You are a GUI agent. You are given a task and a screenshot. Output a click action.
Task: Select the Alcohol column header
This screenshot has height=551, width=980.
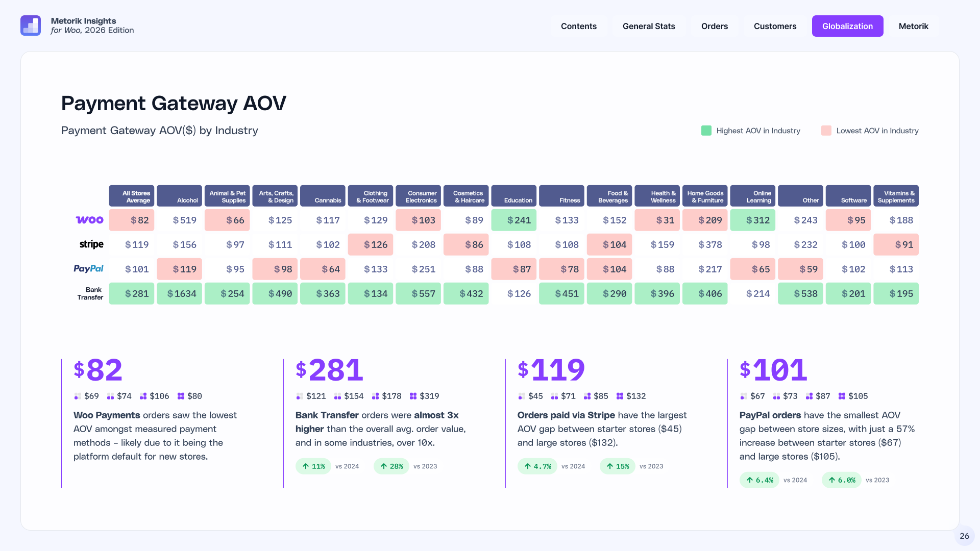(x=179, y=196)
